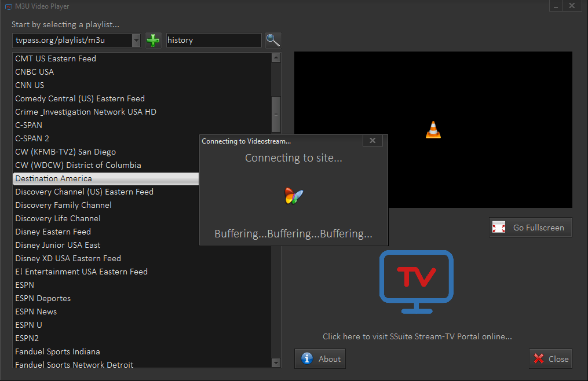This screenshot has width=588, height=381.
Task: Select the C-SPAN 2 channel entry
Action: click(x=32, y=138)
